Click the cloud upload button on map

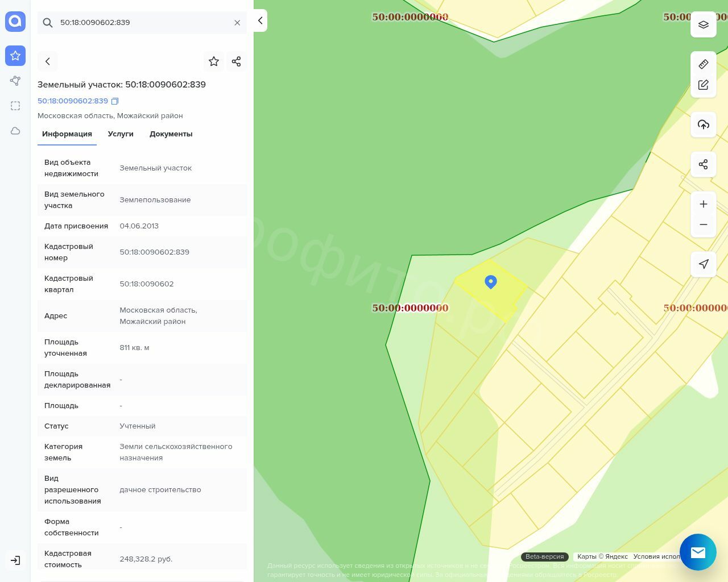coord(703,124)
